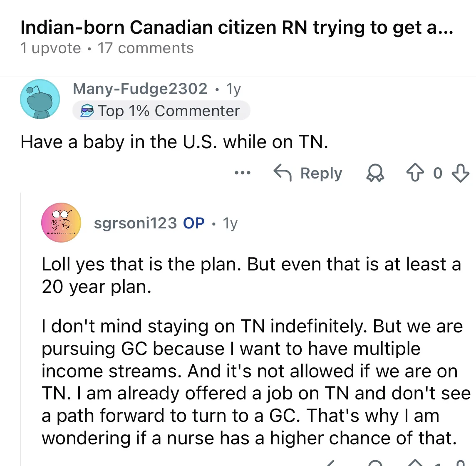This screenshot has width=476, height=466.
Task: Upvote Many-Fudge2302's comment
Action: click(x=415, y=173)
